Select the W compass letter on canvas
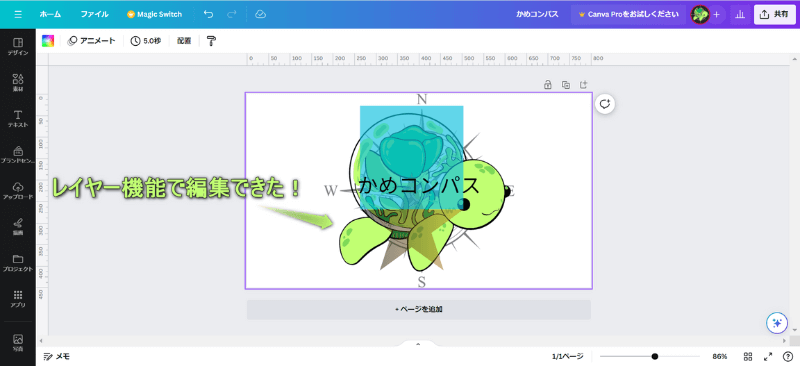Viewport: 800px width, 366px height. [x=331, y=191]
